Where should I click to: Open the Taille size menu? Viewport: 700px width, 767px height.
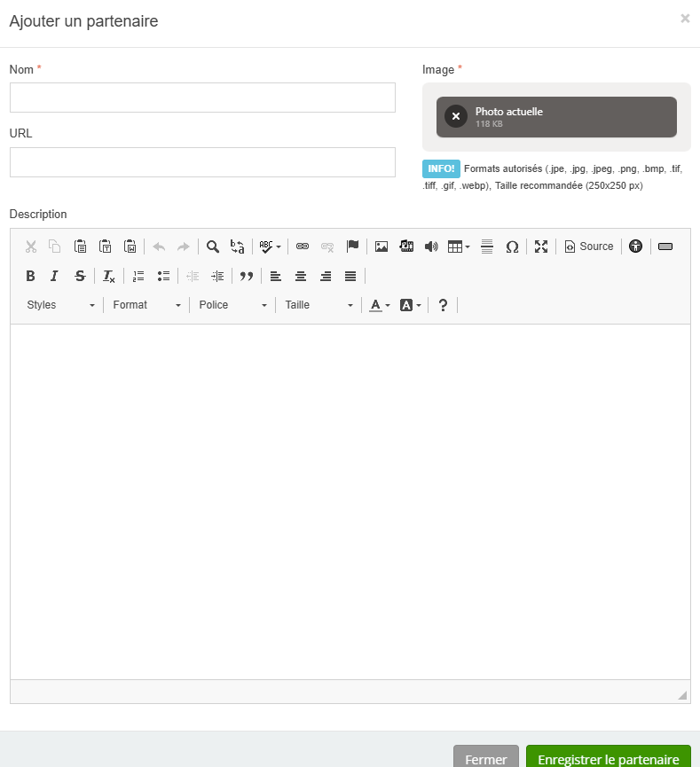[x=319, y=305]
